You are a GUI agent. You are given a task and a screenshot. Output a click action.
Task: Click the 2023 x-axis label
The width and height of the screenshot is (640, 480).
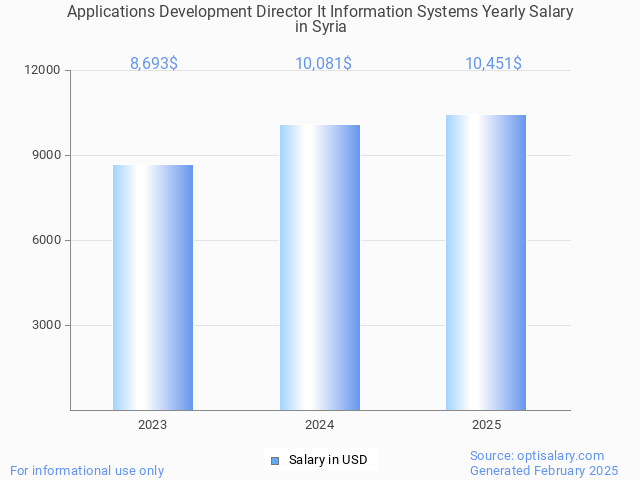click(153, 425)
